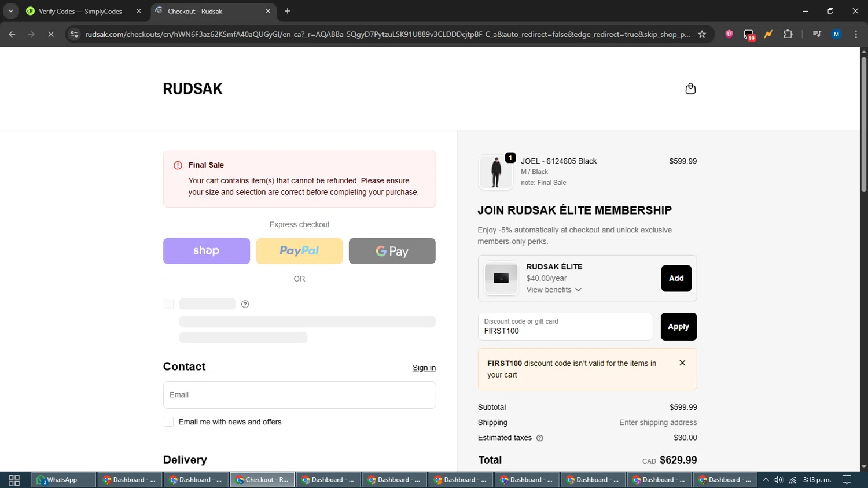
Task: Open the shopping bag cart icon
Action: (690, 88)
